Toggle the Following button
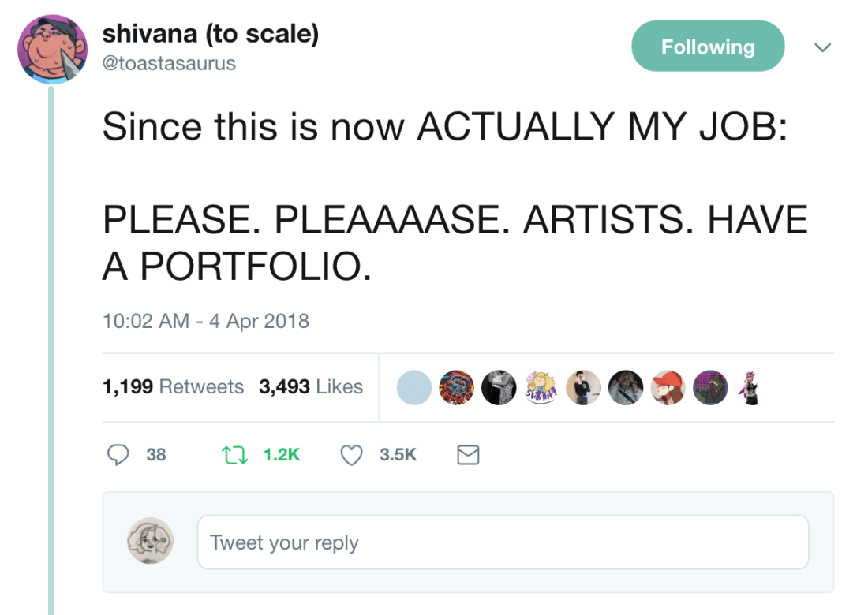 coord(708,47)
